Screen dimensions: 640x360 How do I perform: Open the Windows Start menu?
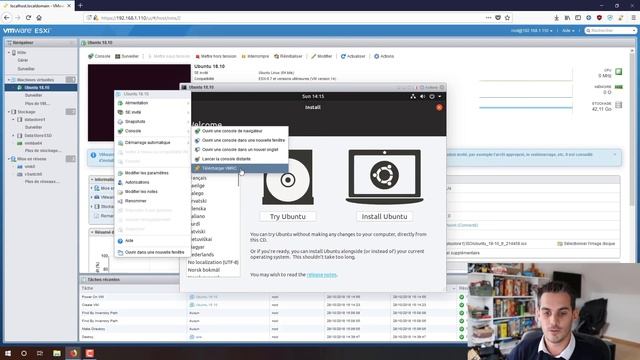click(x=8, y=353)
